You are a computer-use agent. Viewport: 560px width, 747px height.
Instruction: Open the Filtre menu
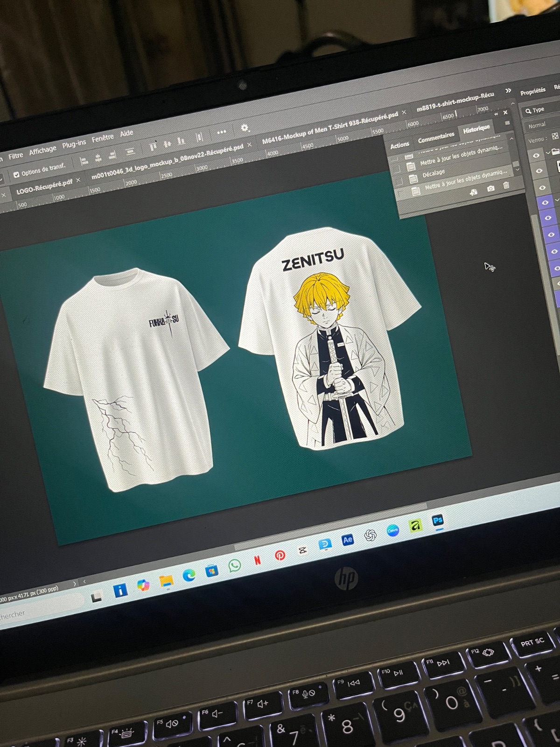tap(15, 156)
